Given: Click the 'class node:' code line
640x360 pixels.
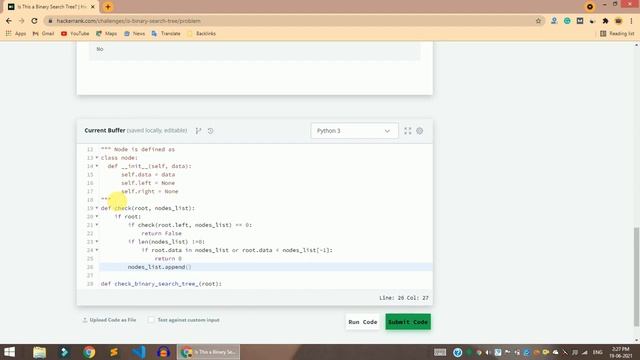Looking at the screenshot, I should [119, 158].
